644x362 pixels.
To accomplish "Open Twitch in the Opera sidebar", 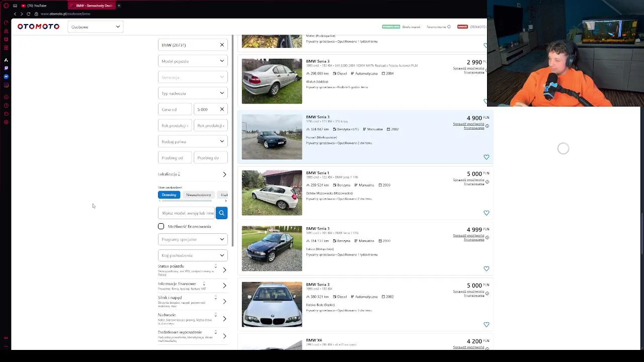I will tap(6, 68).
